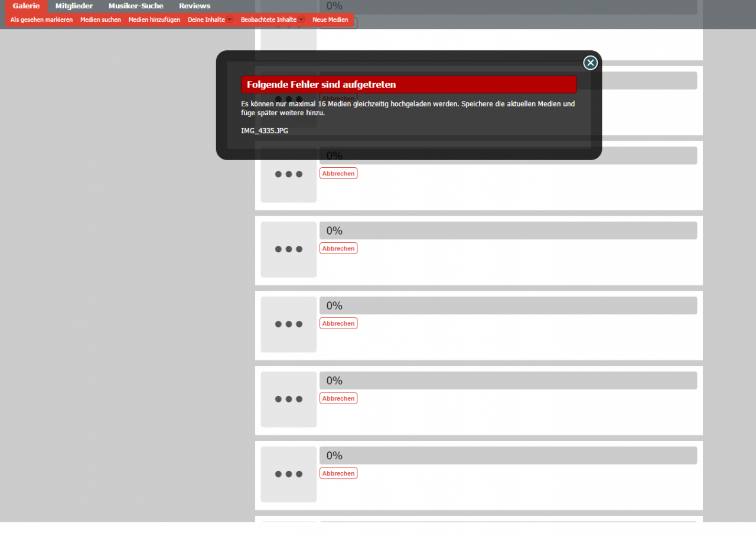Click Als gesehen markieren link
The image size is (756, 536).
[41, 20]
